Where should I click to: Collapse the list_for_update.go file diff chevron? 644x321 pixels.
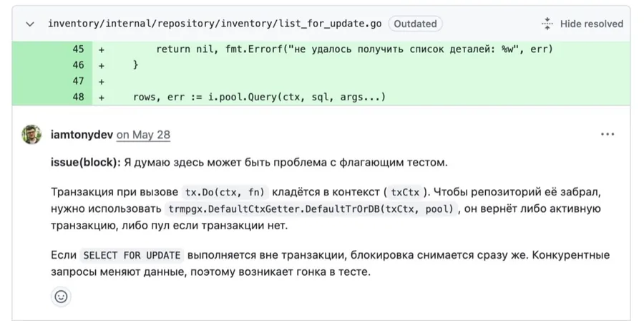pyautogui.click(x=29, y=24)
